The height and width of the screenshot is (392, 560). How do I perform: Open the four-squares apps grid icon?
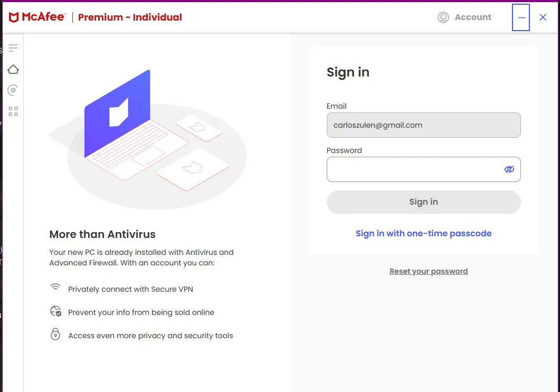tap(13, 111)
